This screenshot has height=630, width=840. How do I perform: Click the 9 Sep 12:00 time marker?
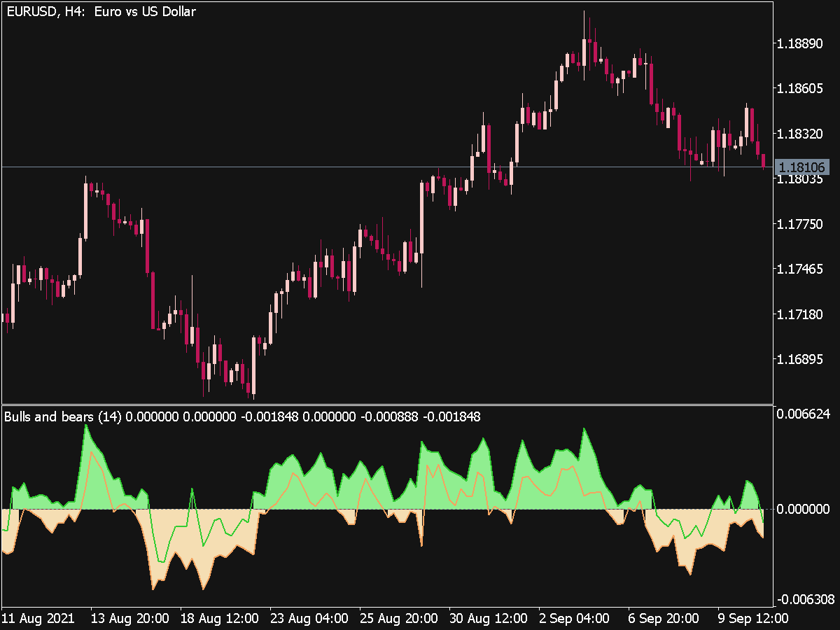point(755,619)
